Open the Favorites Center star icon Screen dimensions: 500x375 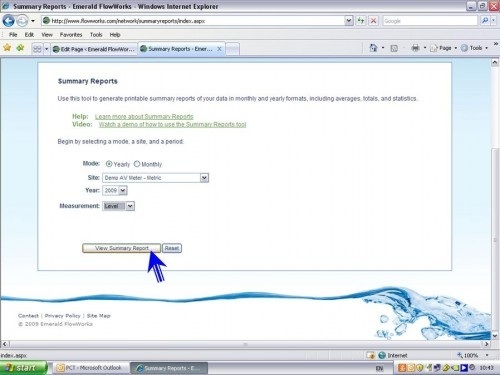[7, 48]
